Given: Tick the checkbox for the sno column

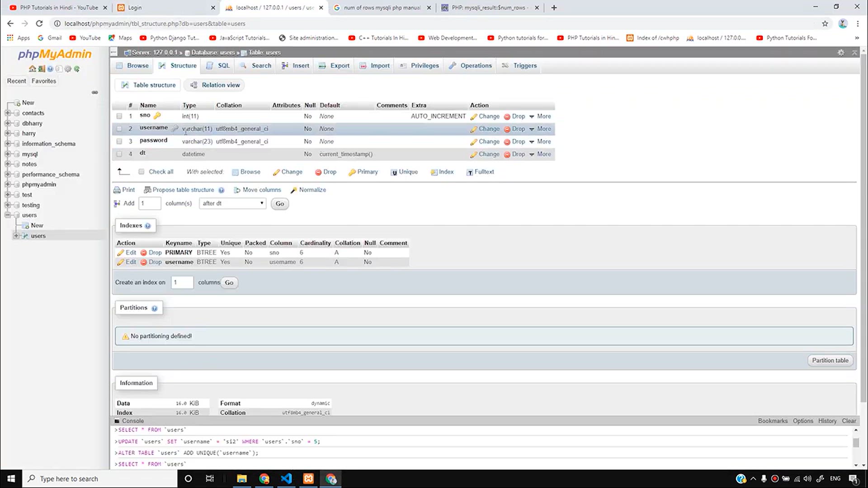Looking at the screenshot, I should click(119, 116).
